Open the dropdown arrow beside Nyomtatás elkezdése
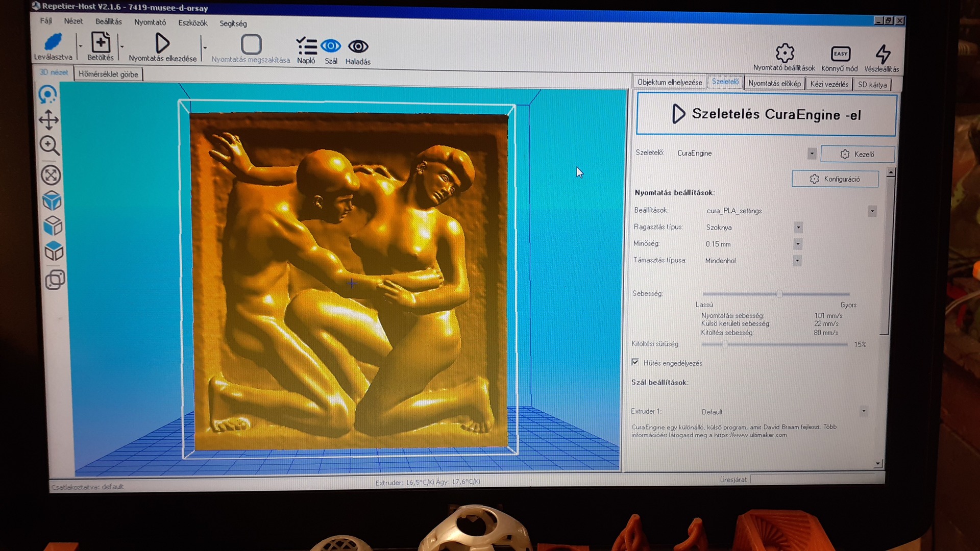 point(205,48)
